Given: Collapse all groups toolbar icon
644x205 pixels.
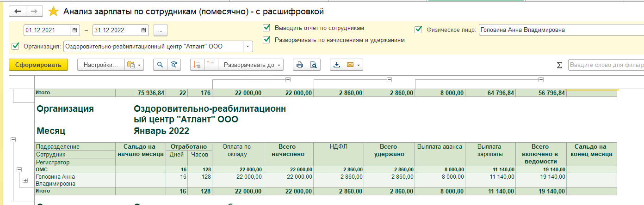Looking at the screenshot, I should pyautogui.click(x=211, y=65).
